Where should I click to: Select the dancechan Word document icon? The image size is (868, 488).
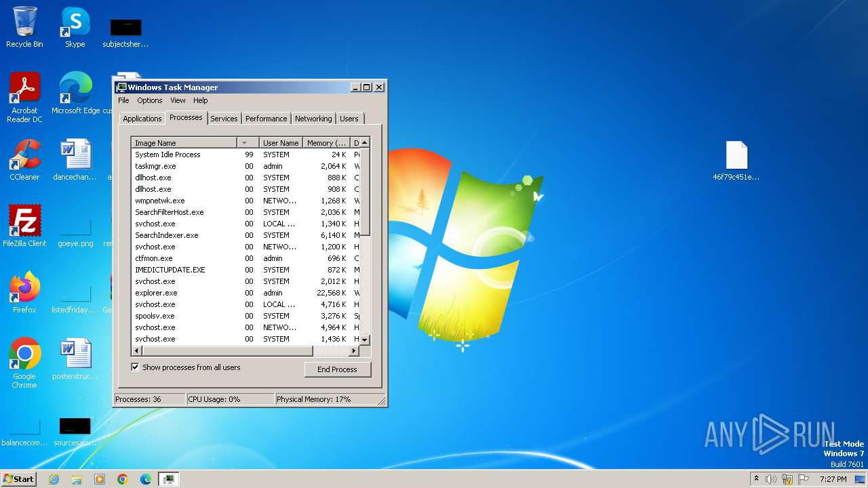tap(75, 160)
